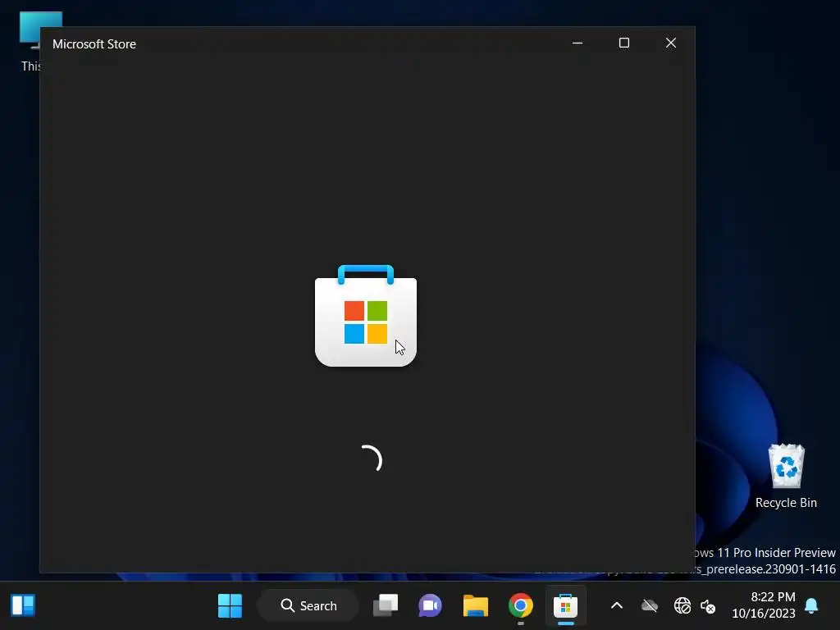Open the clock and date flyout

[764, 605]
